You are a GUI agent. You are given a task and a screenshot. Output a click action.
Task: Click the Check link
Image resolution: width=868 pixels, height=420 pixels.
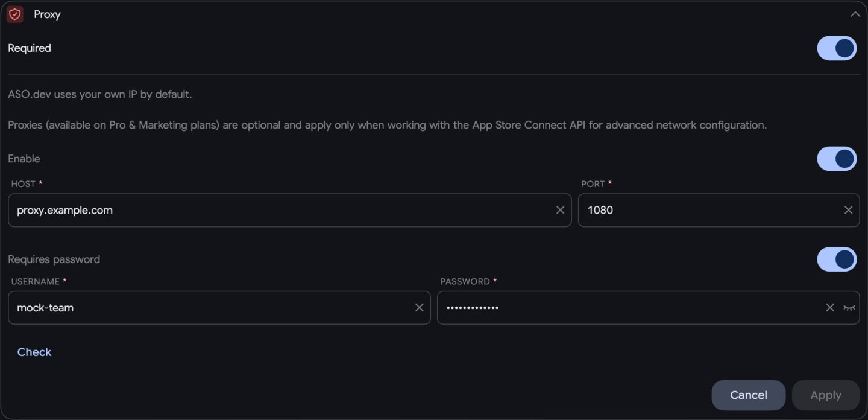tap(34, 352)
